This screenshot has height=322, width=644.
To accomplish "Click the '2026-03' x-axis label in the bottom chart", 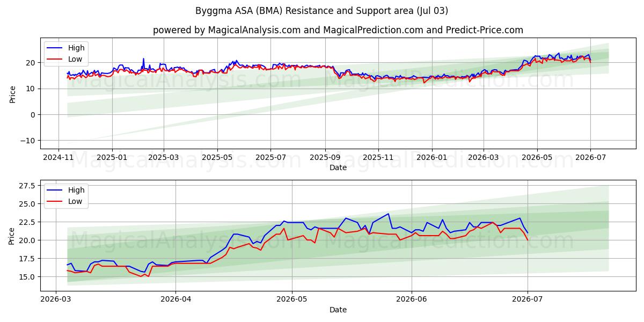I will tap(57, 300).
